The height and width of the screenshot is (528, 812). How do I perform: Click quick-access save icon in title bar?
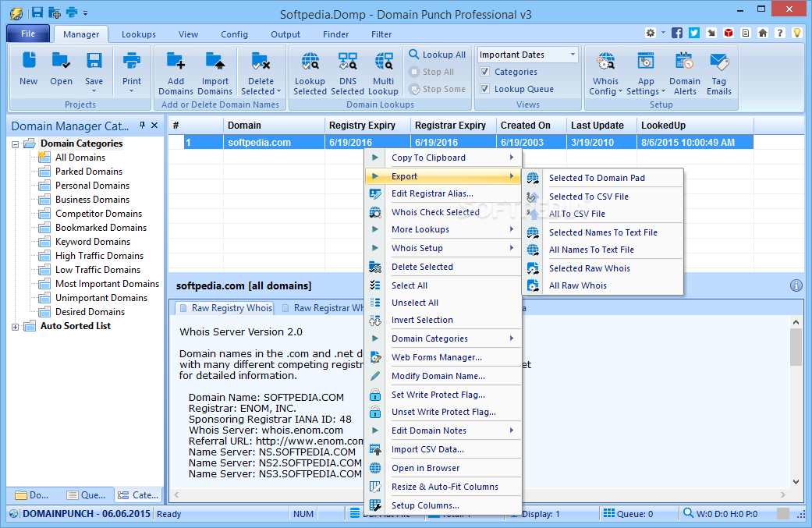click(37, 12)
